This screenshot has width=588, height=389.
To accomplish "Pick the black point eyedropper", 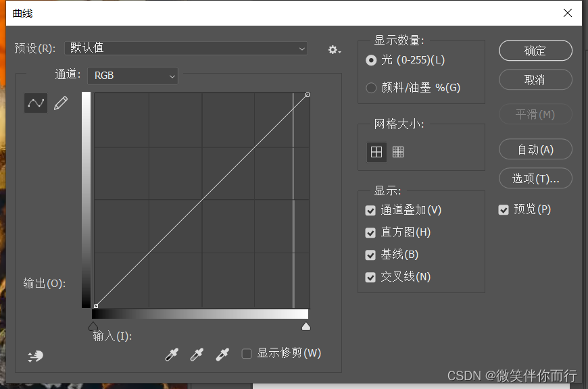I will tap(172, 354).
